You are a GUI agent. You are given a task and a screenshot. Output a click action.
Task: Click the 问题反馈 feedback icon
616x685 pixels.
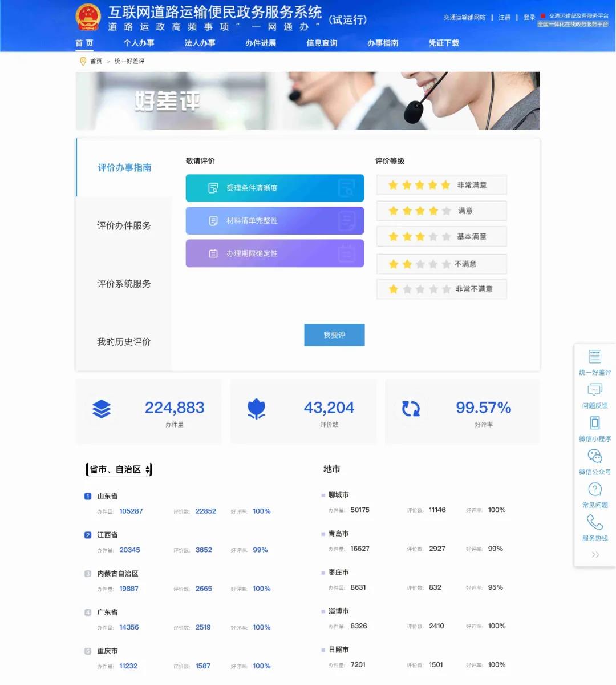click(595, 390)
